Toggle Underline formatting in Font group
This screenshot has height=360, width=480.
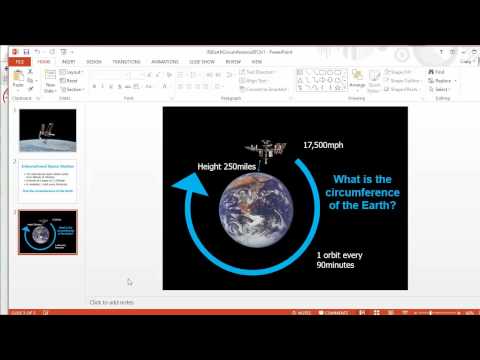111,87
